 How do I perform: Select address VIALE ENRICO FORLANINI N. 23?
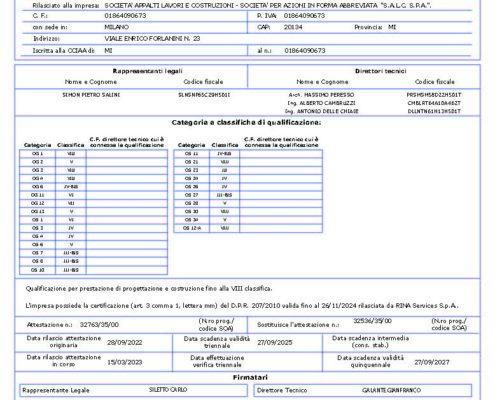coord(152,38)
